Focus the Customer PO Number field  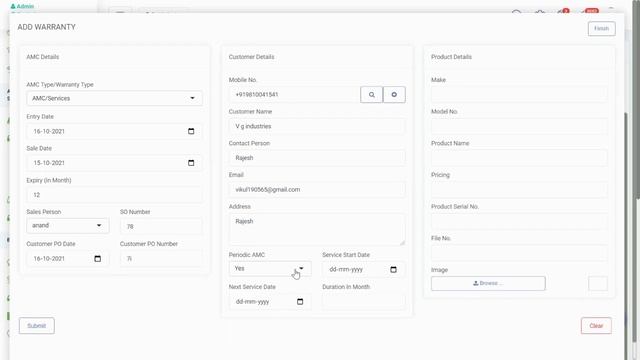[x=161, y=259]
